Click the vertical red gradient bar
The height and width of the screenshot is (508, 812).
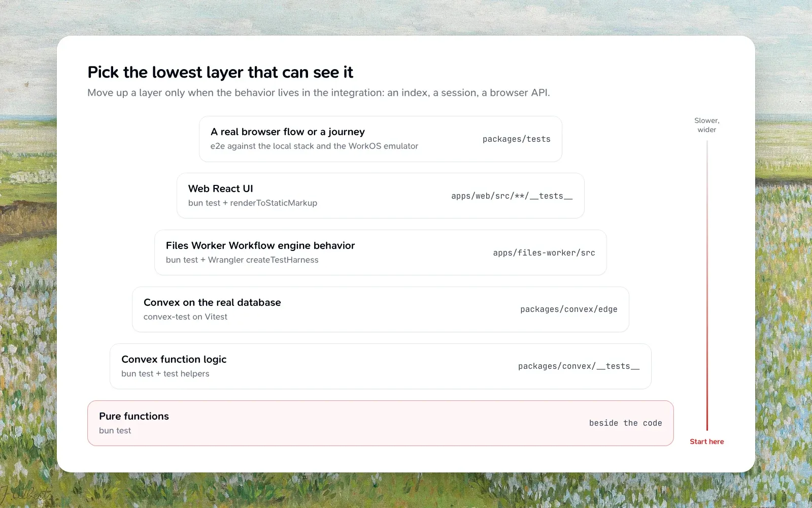click(x=706, y=285)
